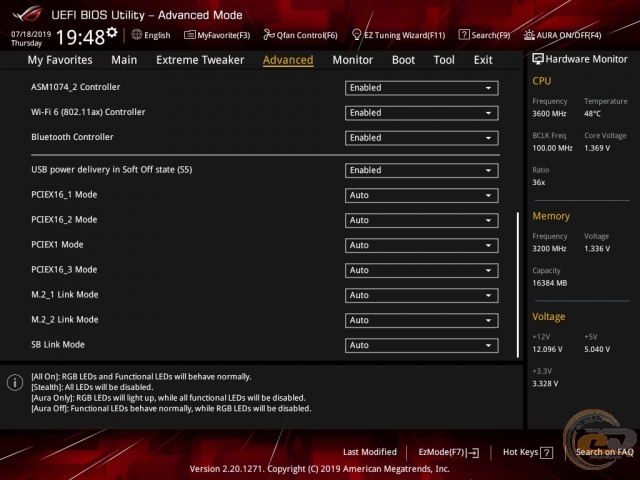Open M.2_1 Link Mode dropdown

pyautogui.click(x=422, y=295)
